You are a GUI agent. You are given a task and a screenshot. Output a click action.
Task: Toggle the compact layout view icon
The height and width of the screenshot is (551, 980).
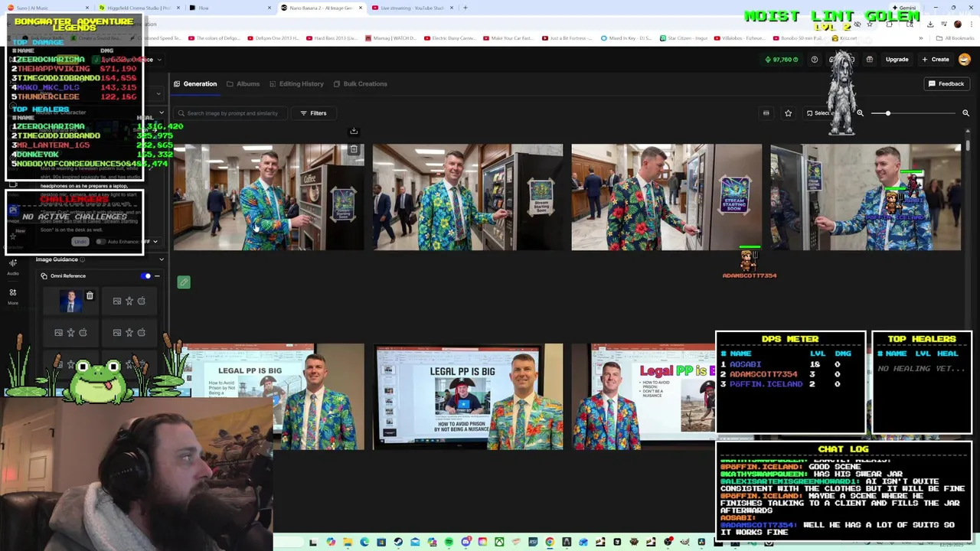click(x=766, y=113)
